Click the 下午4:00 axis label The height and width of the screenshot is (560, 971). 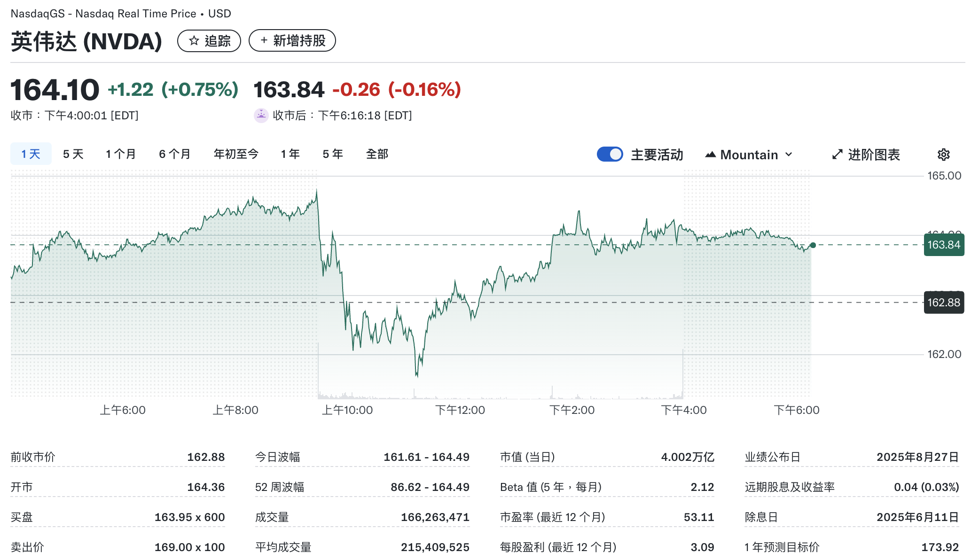click(x=684, y=410)
